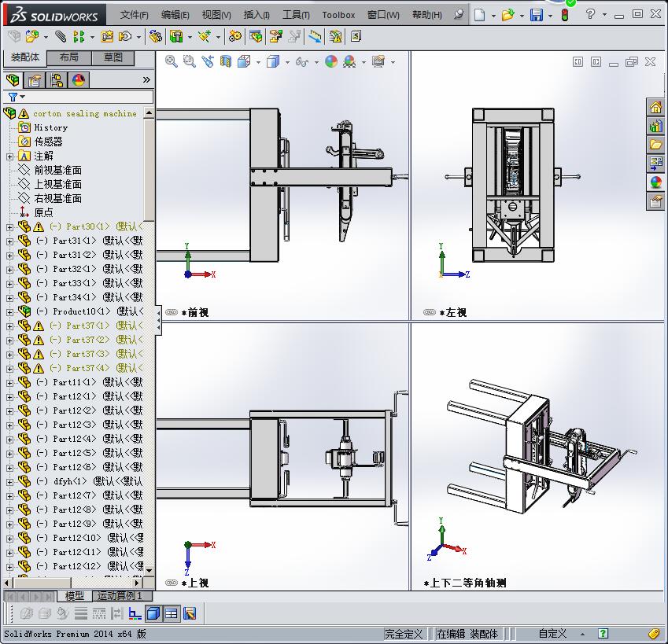Open View Orientation dropdown arrow
Image resolution: width=668 pixels, height=644 pixels.
pos(259,63)
